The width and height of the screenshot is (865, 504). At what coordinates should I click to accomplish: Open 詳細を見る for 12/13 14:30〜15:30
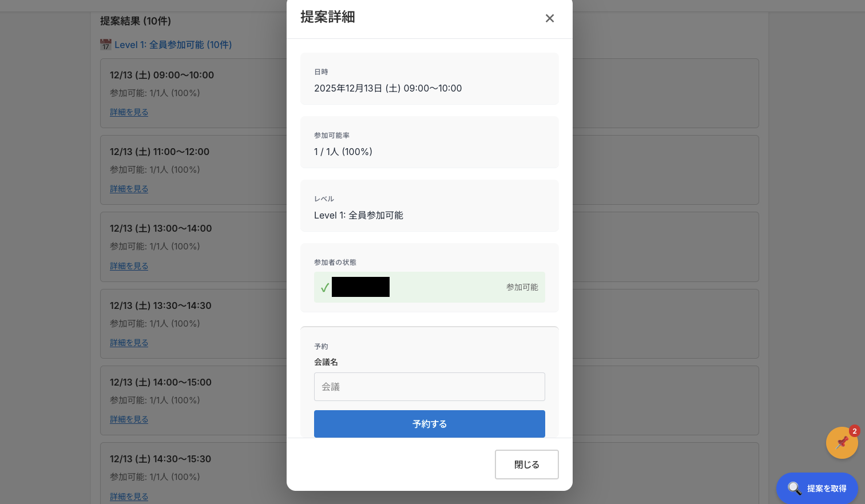[129, 497]
